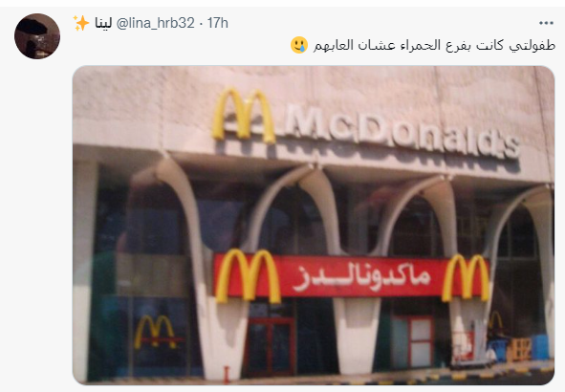Viewport: 565px width, 392px height.
Task: Click small golden arches on glass window
Action: [155, 332]
